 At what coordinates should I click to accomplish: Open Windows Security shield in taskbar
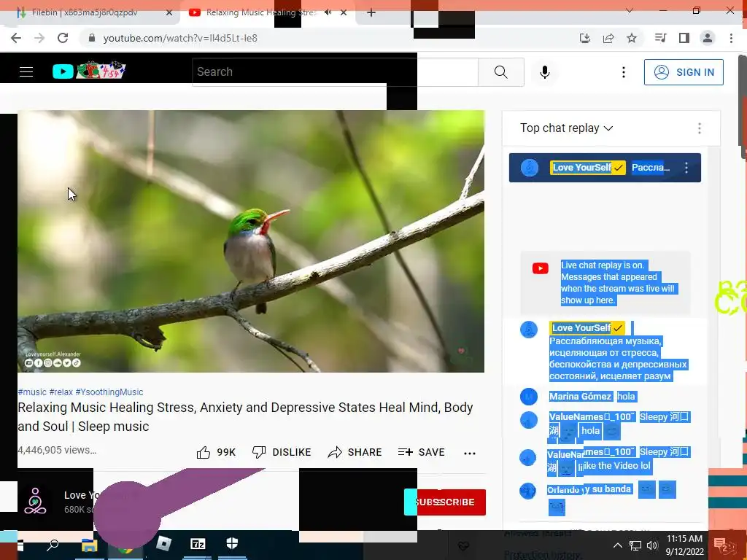(232, 543)
